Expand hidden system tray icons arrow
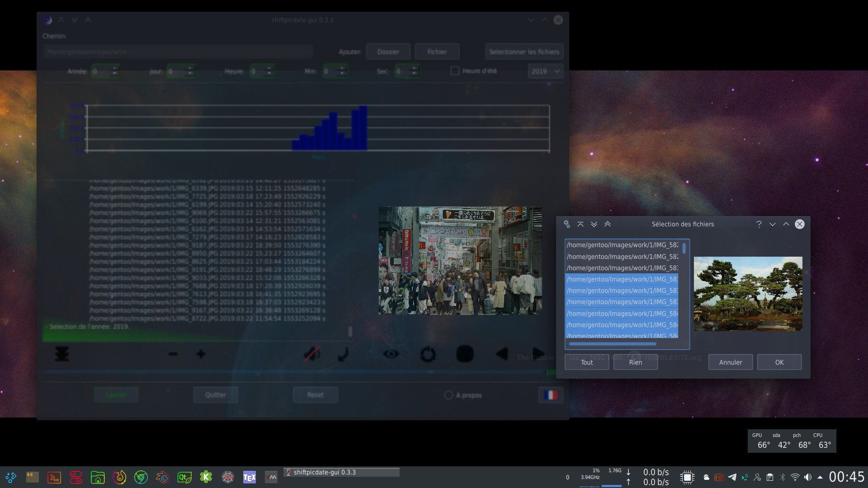This screenshot has height=488, width=868. [820, 477]
